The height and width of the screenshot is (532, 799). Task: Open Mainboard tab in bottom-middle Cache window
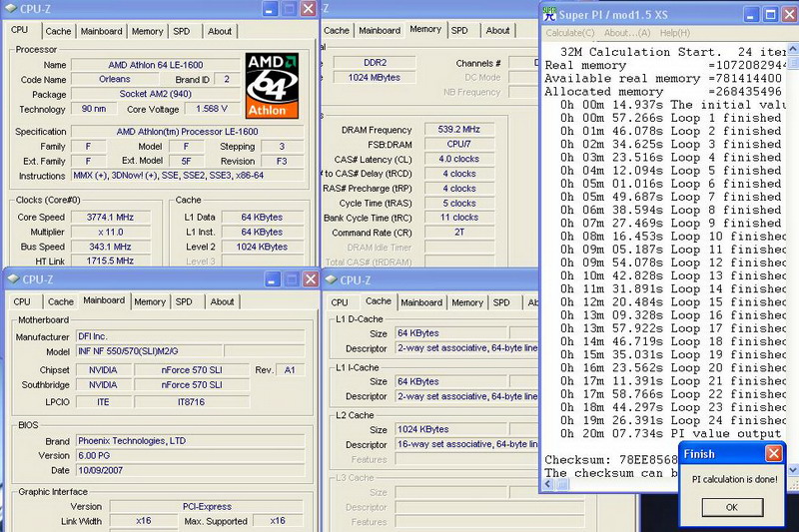coord(421,302)
